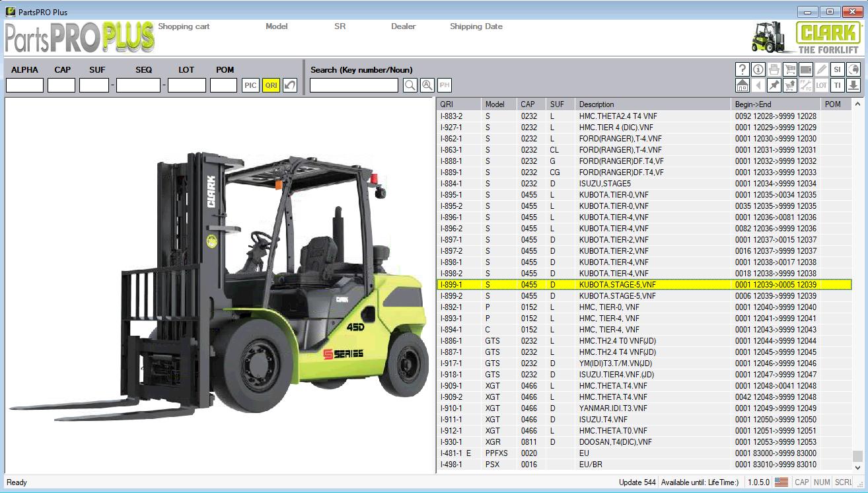868x493 pixels.
Task: Click the globe language icon
Action: coord(853,69)
